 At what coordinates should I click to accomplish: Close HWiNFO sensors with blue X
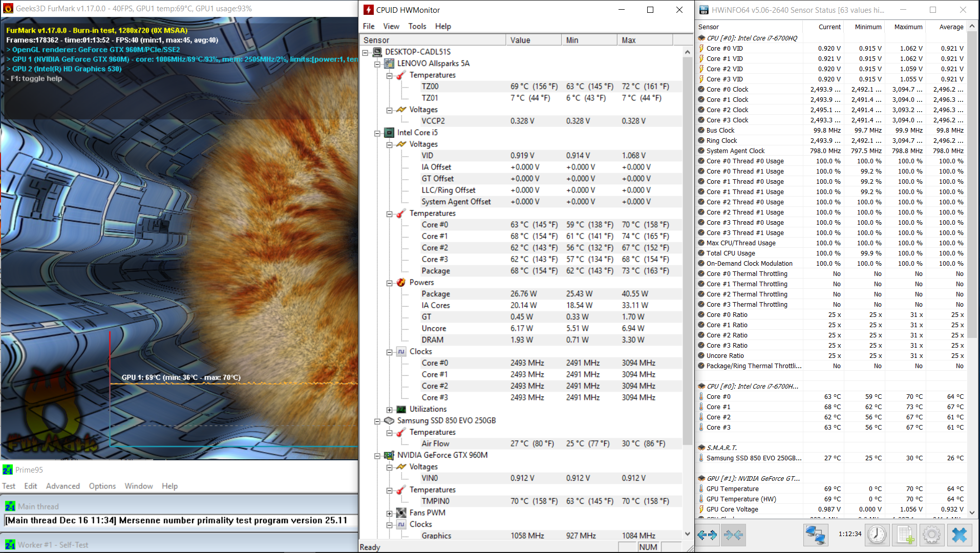coord(959,535)
